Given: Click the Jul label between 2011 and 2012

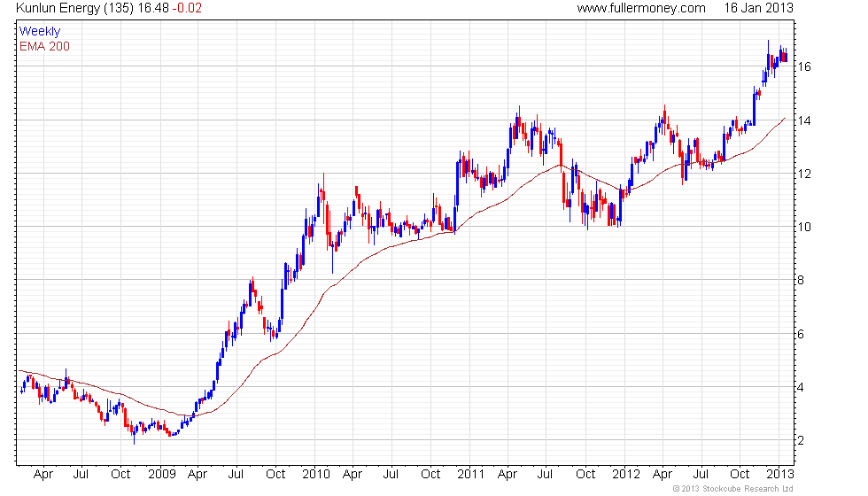Looking at the screenshot, I should click(546, 475).
